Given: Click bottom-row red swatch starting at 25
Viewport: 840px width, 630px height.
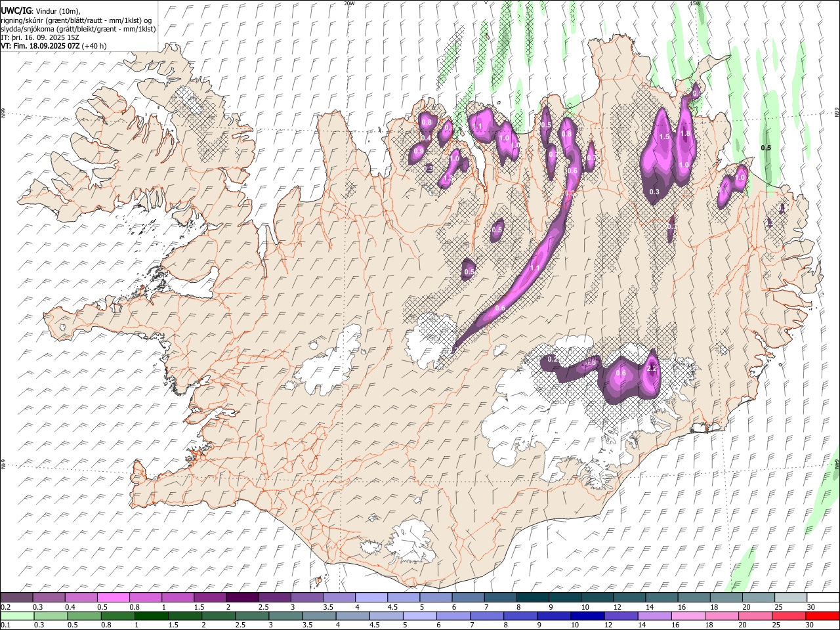Looking at the screenshot, I should 791,616.
